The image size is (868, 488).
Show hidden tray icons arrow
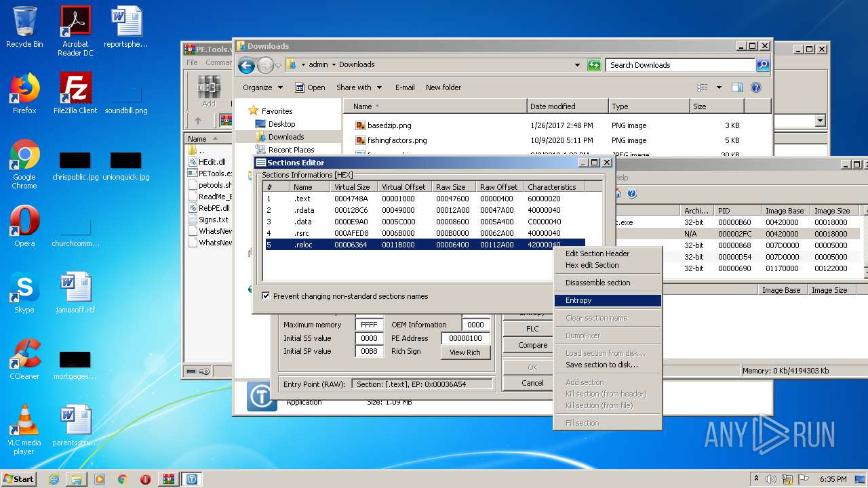click(756, 479)
